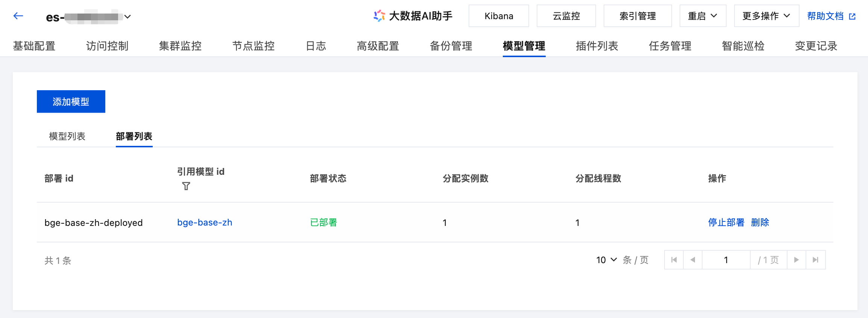
Task: Click the 引用模型 id filter funnel icon
Action: tap(186, 186)
